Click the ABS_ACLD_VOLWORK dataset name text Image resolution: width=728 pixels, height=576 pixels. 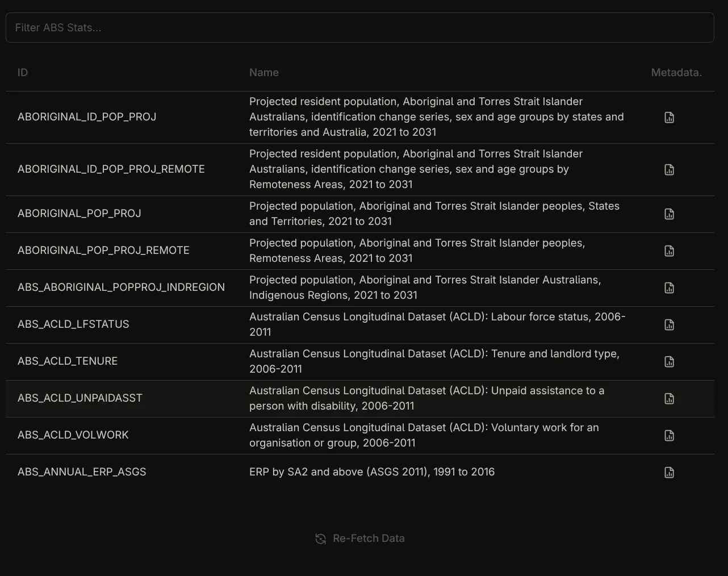(424, 435)
